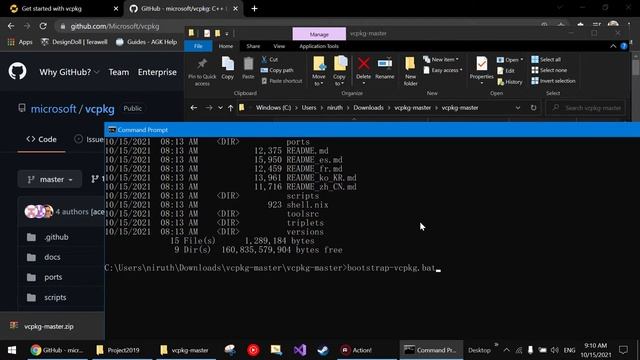Refresh the Explorer folder view

point(533,108)
